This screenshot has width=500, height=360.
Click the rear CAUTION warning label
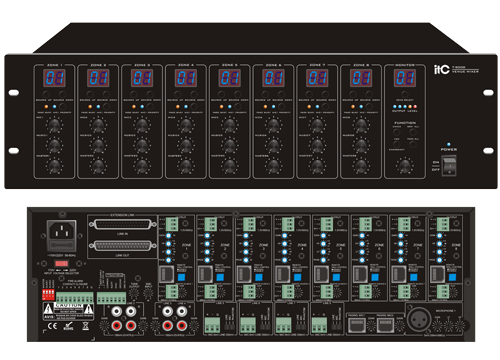tap(68, 311)
